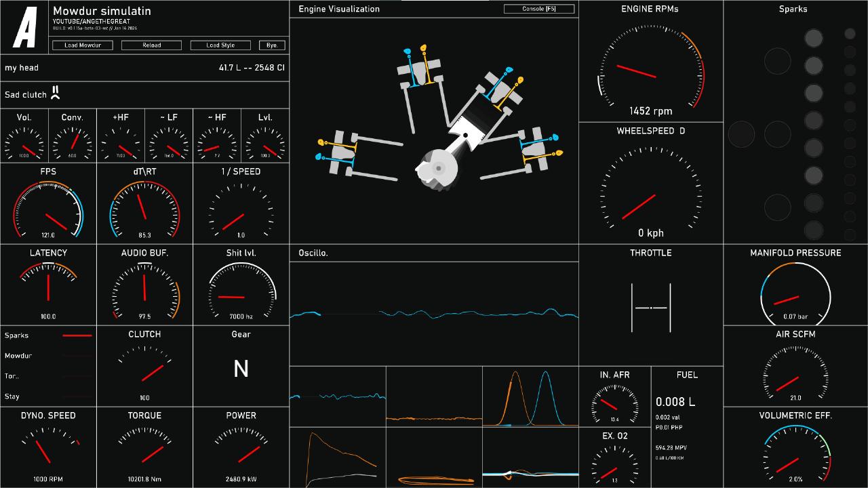Toggle the Mowdur indicator
Image resolution: width=868 pixels, height=488 pixels.
point(77,356)
